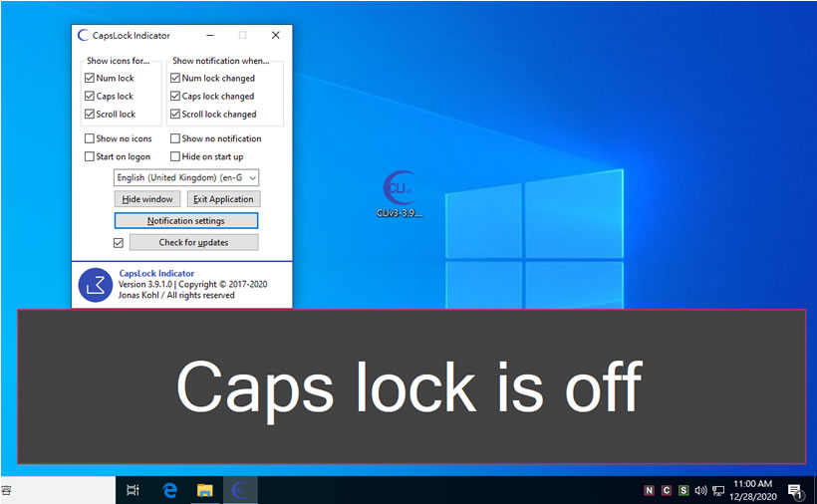This screenshot has height=504, width=817.
Task: Expand the English (United Kingdom) language dropdown
Action: coord(186,177)
